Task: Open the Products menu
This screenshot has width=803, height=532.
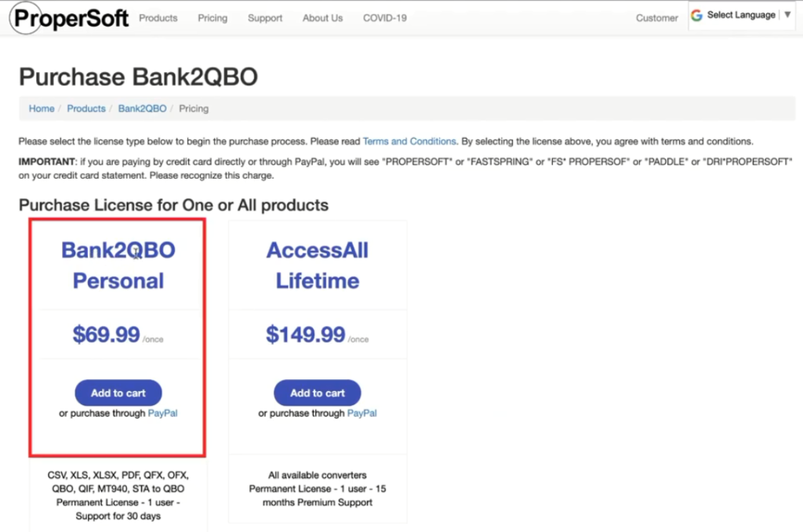Action: coord(158,18)
